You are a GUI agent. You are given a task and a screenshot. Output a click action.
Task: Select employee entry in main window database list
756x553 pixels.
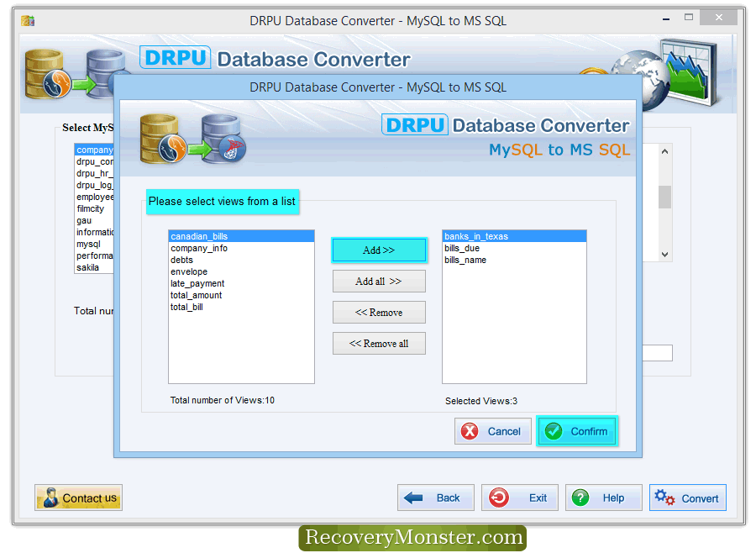pos(94,197)
